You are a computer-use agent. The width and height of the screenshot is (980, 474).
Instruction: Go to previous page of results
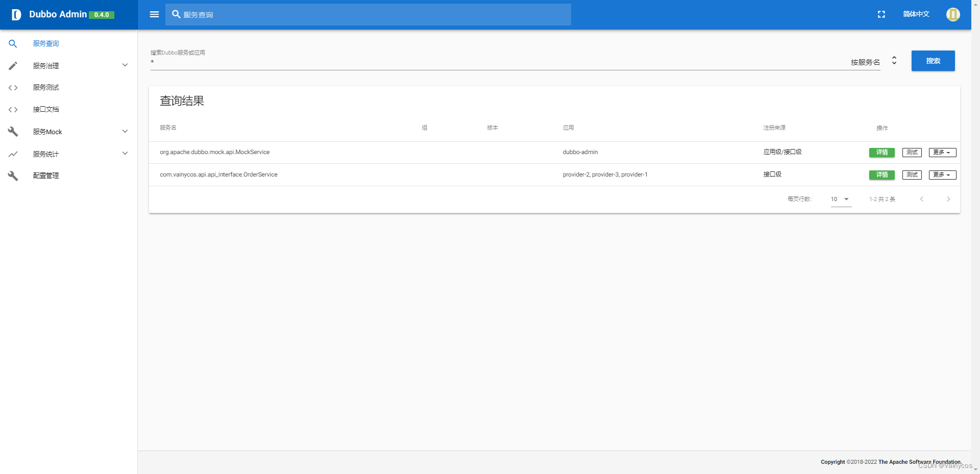[x=922, y=199]
